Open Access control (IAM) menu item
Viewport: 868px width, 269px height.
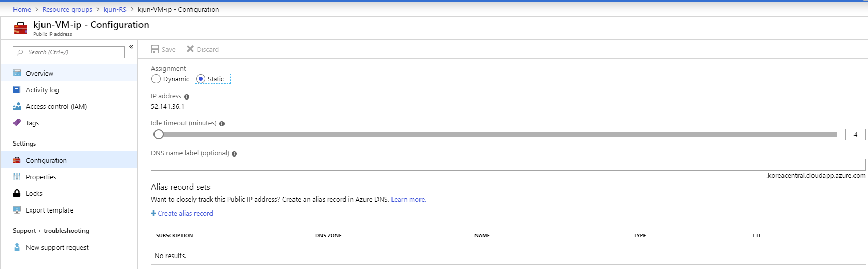(x=69, y=106)
